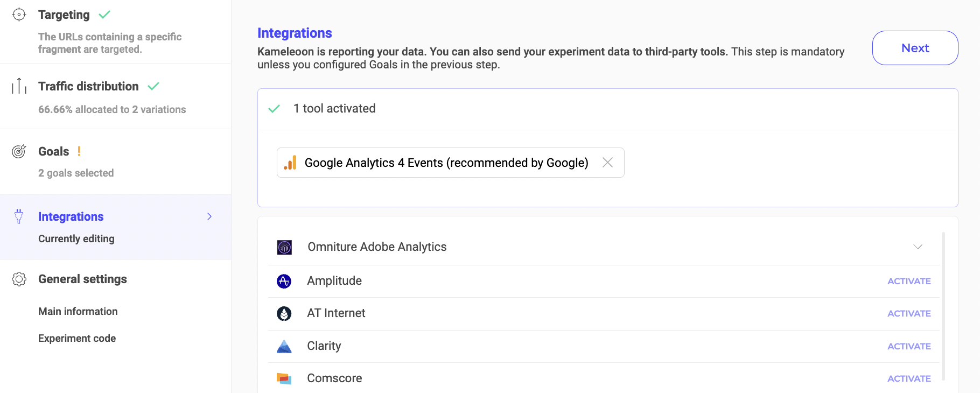980x393 pixels.
Task: Click the General settings gear icon
Action: (19, 279)
